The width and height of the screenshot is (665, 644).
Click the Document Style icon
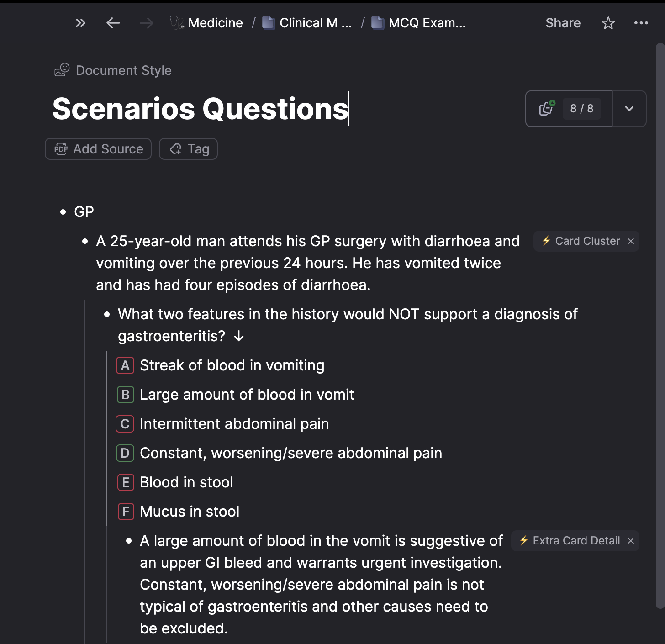62,70
